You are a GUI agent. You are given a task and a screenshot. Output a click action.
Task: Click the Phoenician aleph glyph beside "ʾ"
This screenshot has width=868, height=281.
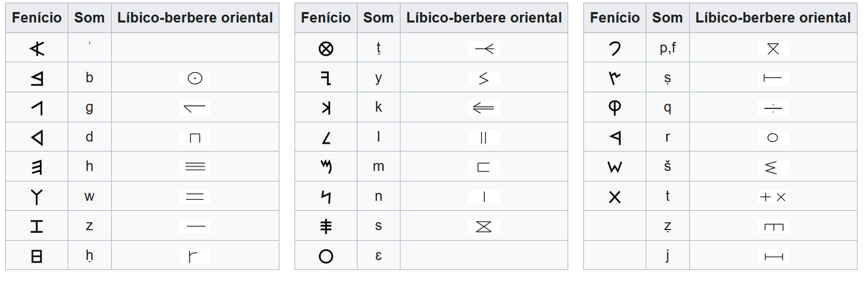coord(37,49)
